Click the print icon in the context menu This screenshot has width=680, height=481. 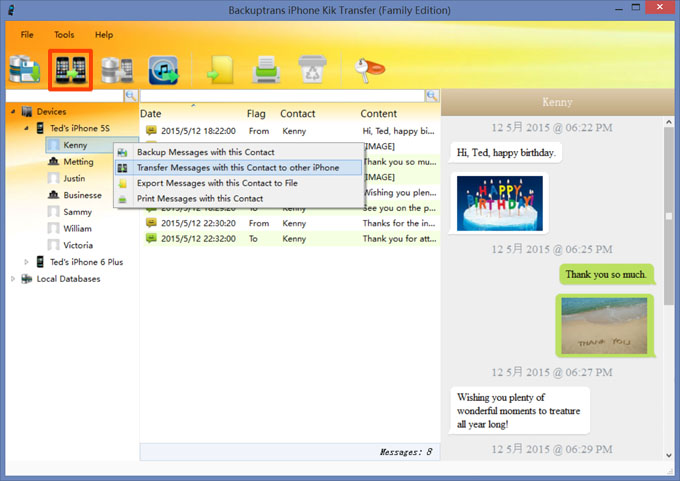click(123, 199)
